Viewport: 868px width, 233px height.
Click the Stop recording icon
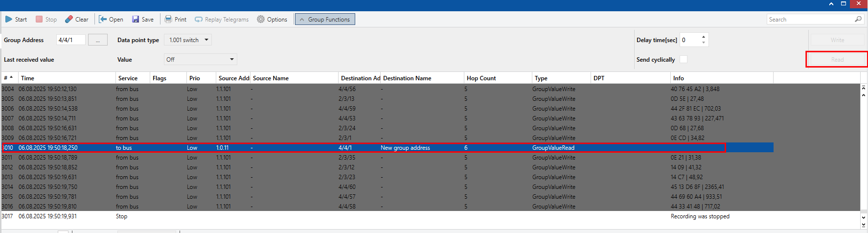point(39,20)
